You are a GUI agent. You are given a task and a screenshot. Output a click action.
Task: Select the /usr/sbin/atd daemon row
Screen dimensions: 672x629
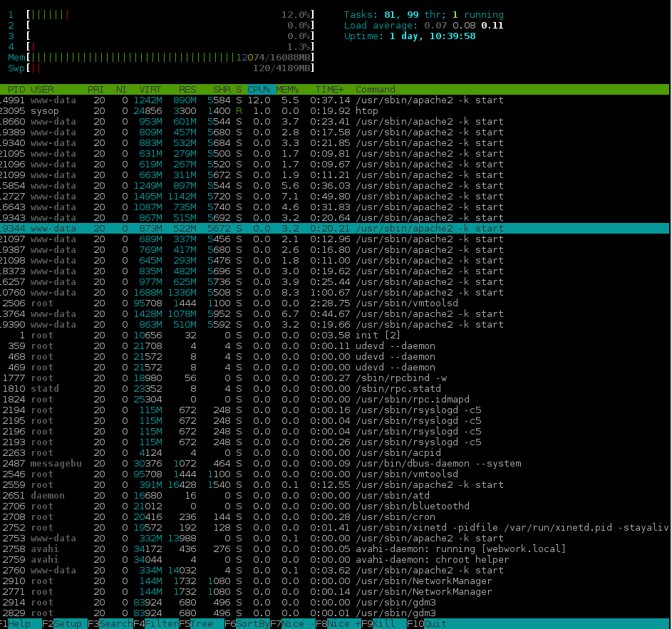click(x=334, y=496)
